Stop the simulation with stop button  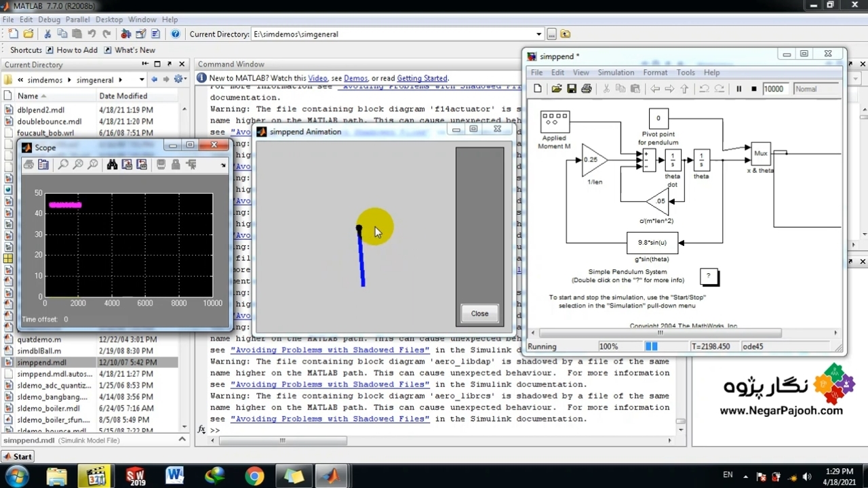coord(753,89)
